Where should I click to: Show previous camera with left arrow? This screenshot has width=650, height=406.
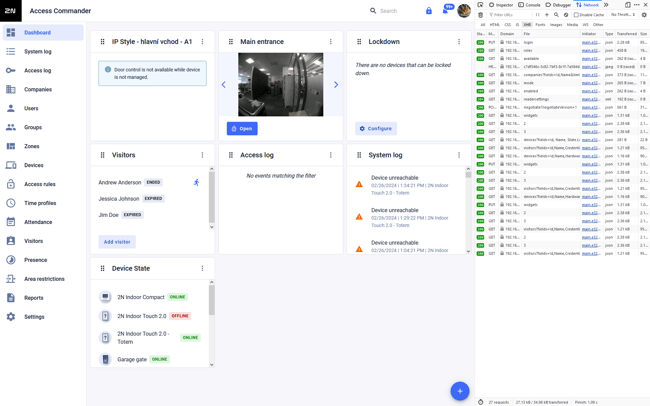click(x=223, y=85)
